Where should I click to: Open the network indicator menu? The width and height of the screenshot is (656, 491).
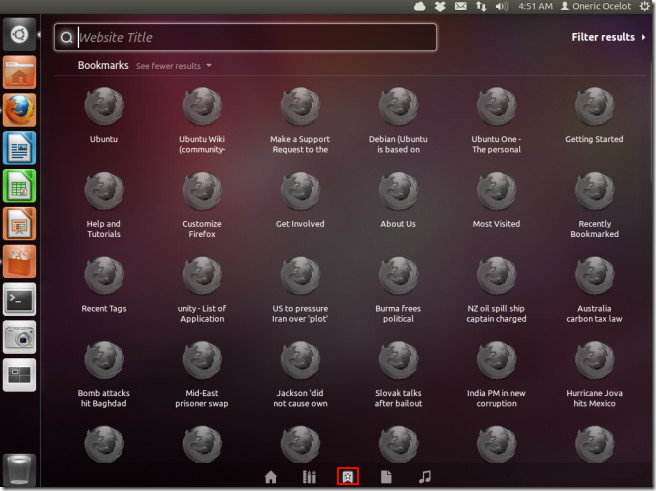pos(481,6)
